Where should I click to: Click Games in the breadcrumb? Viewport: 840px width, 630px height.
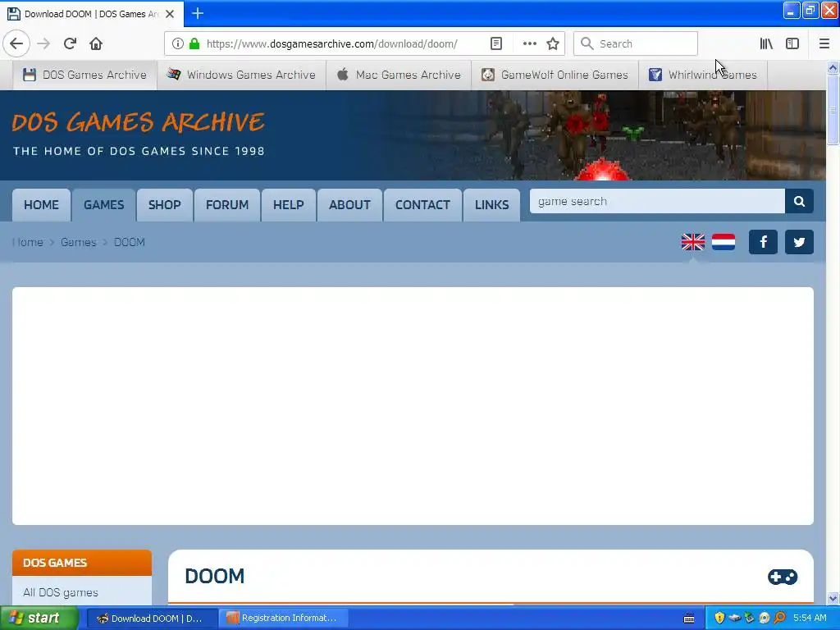pyautogui.click(x=78, y=242)
